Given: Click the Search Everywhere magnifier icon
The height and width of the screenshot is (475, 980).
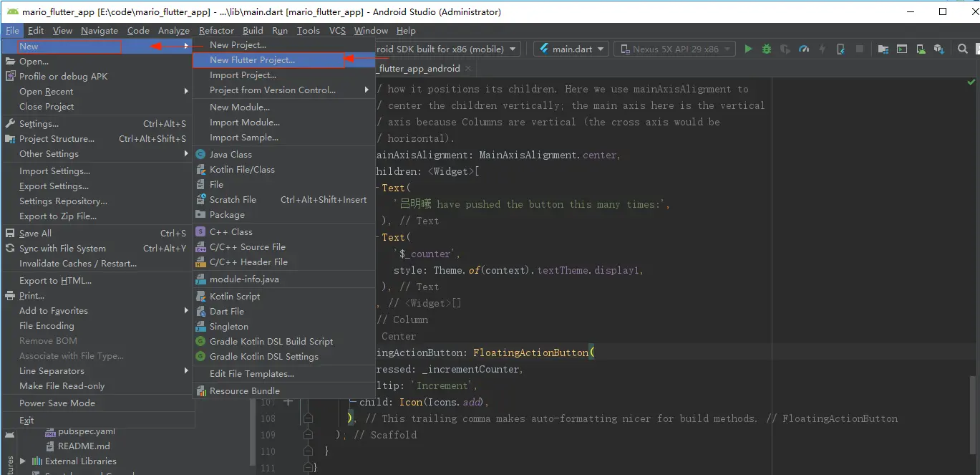Looking at the screenshot, I should [x=963, y=49].
